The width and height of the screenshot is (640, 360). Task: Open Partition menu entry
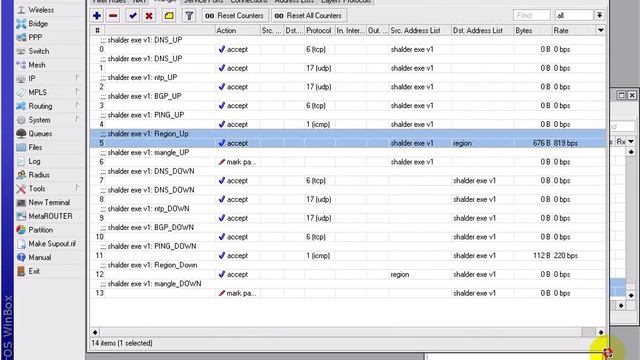coord(40,230)
